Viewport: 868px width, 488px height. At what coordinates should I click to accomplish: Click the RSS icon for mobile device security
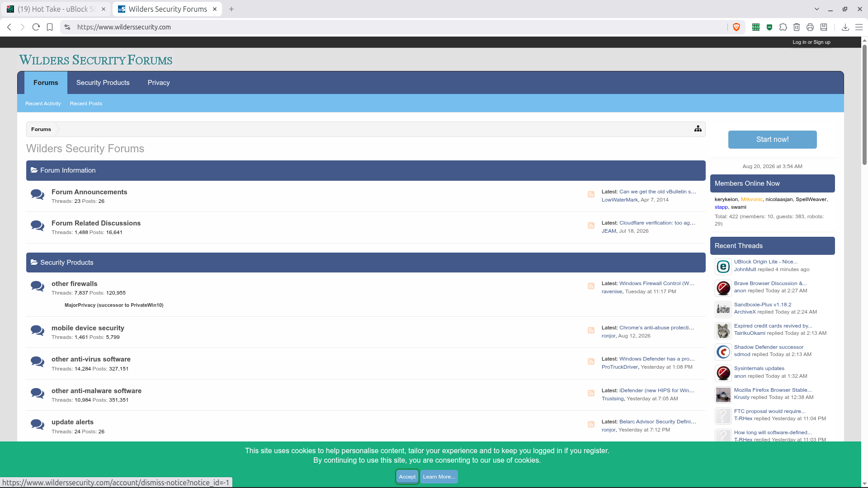point(591,330)
